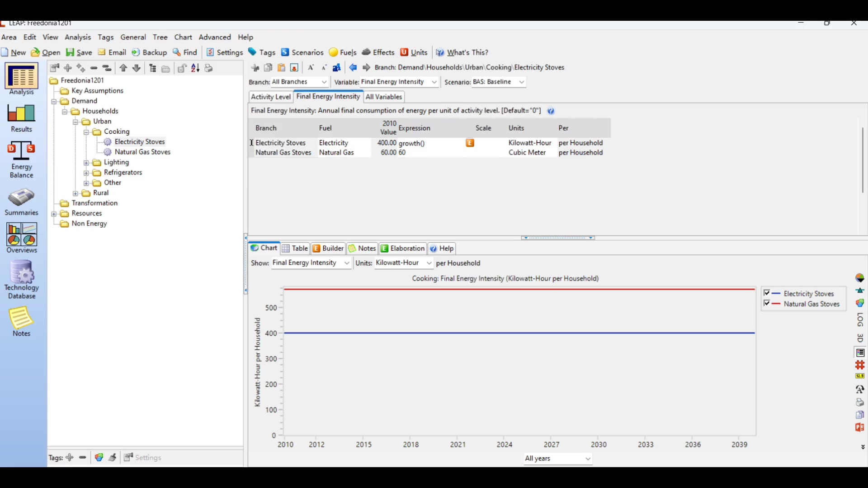Click the Scenarios toolbar button
Image resolution: width=868 pixels, height=488 pixels.
[x=302, y=52]
